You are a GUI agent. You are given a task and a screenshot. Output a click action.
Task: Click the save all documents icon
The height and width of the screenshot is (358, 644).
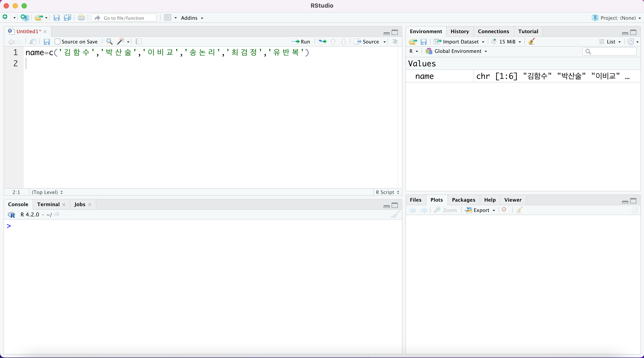68,18
